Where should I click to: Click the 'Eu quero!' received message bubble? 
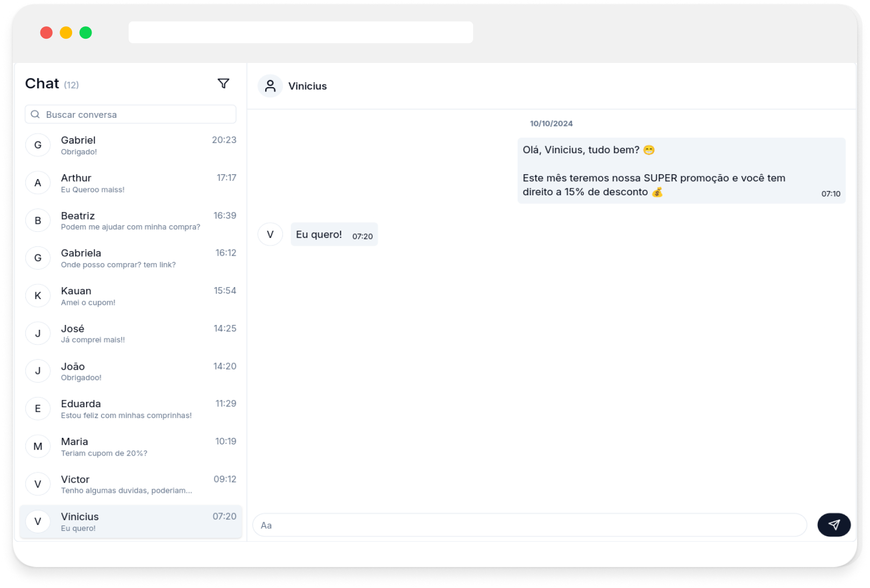click(334, 235)
